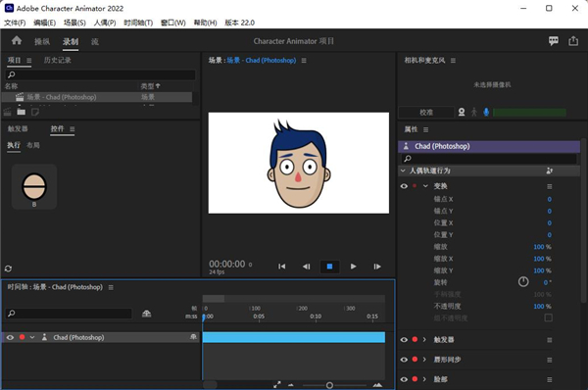Open the scene panel menu icon
The image size is (588, 390).
[x=304, y=61]
